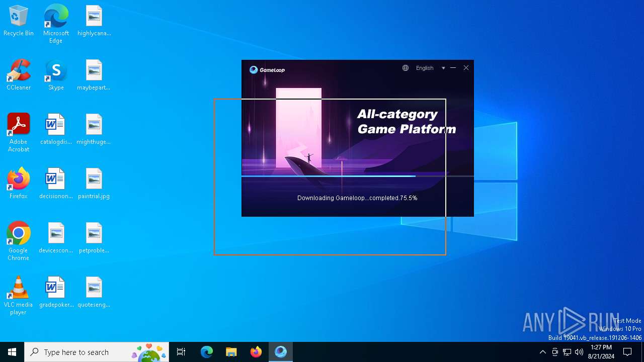Select the highlycana... image file
Screen dimensions: 644x362
[x=94, y=21]
